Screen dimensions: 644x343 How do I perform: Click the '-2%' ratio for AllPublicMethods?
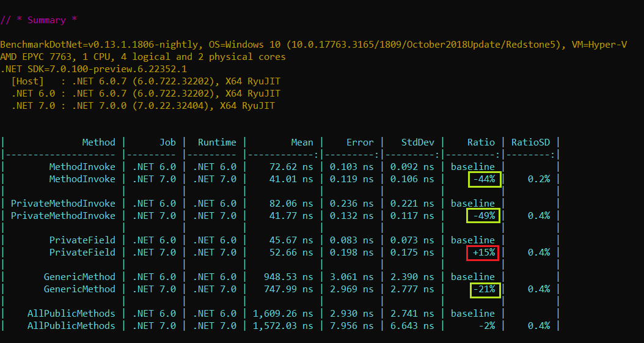(487, 325)
